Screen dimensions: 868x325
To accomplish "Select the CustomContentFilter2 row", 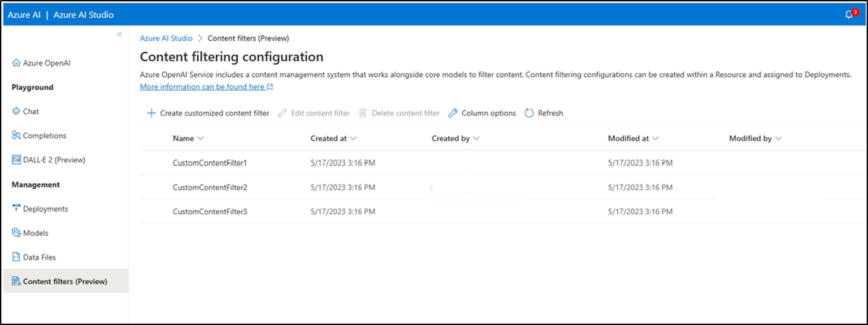I will pos(210,187).
